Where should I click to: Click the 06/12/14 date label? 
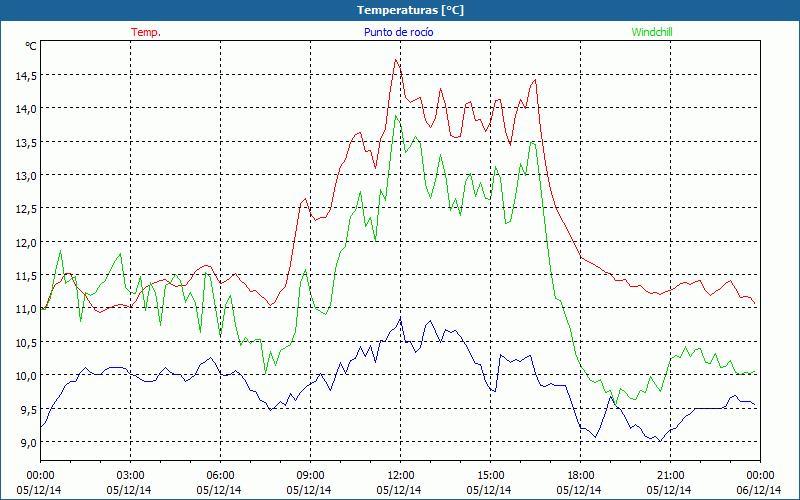point(759,490)
